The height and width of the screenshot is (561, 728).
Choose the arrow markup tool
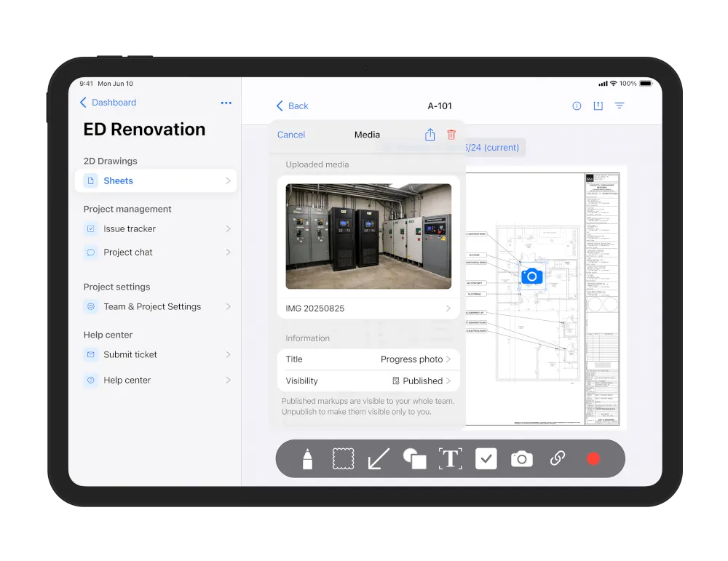[378, 458]
